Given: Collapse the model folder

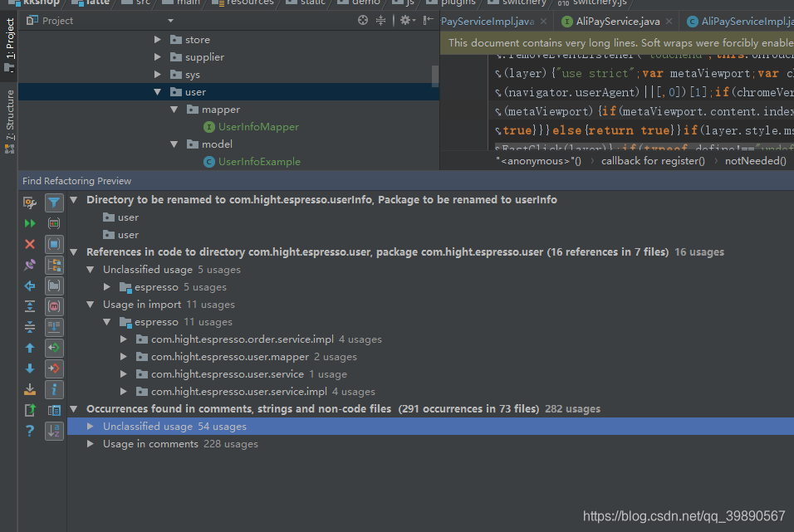Looking at the screenshot, I should click(174, 144).
